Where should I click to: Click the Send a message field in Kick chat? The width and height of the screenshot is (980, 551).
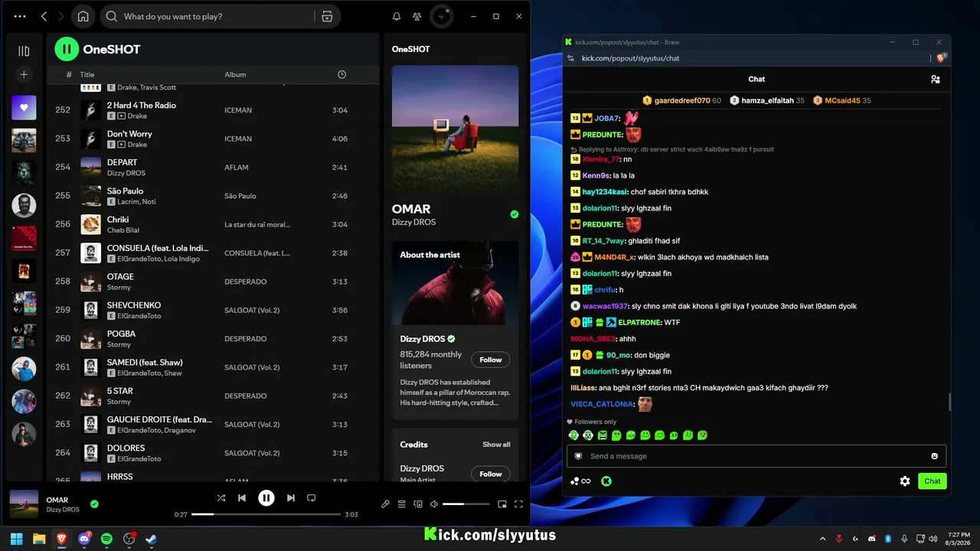[756, 456]
